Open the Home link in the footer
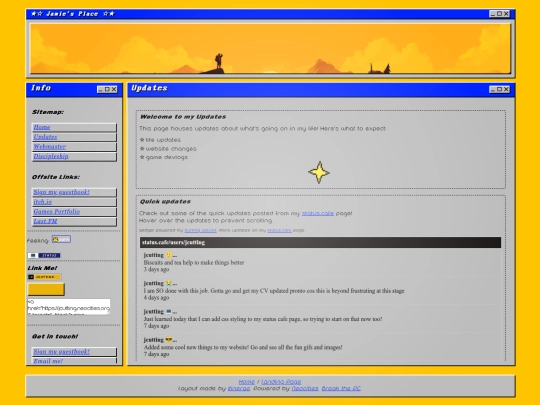The height and width of the screenshot is (405, 540). (247, 382)
